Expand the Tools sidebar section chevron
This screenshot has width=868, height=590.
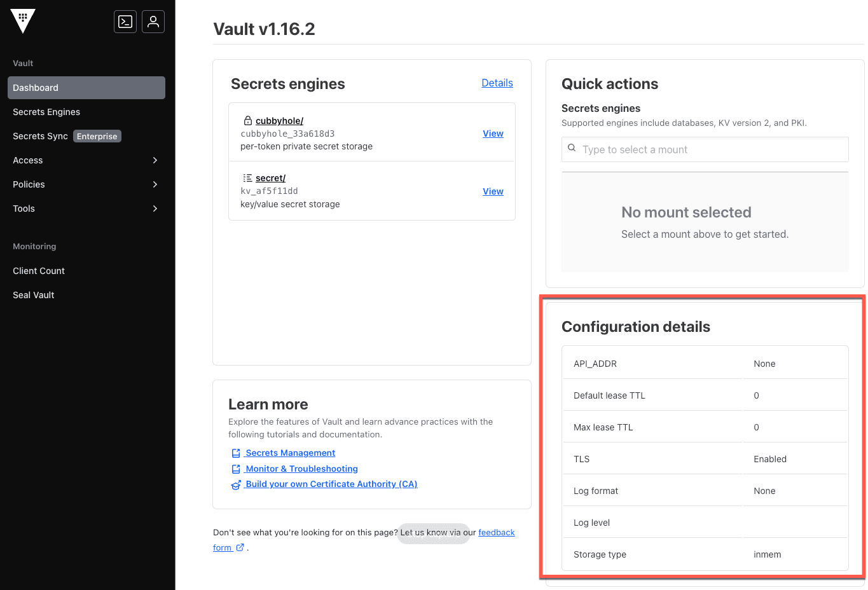pos(155,209)
